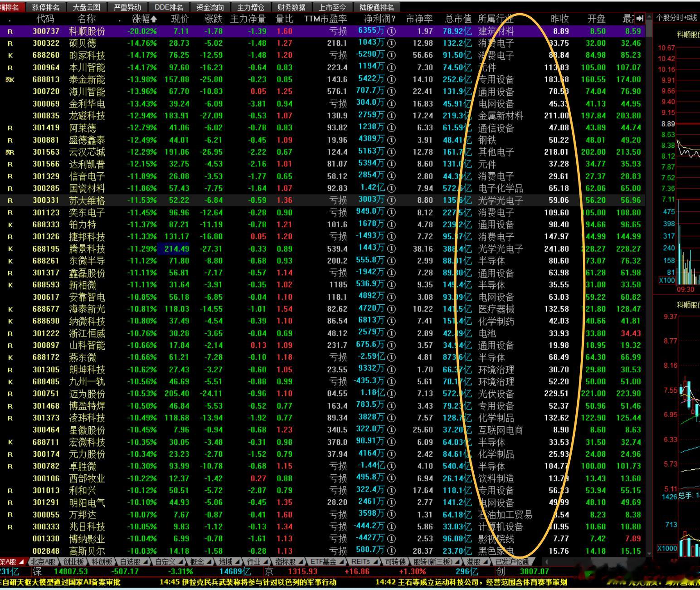The width and height of the screenshot is (700, 590).
Task: Click the info circle icon in 高斯贝尔 row
Action: pyautogui.click(x=391, y=551)
